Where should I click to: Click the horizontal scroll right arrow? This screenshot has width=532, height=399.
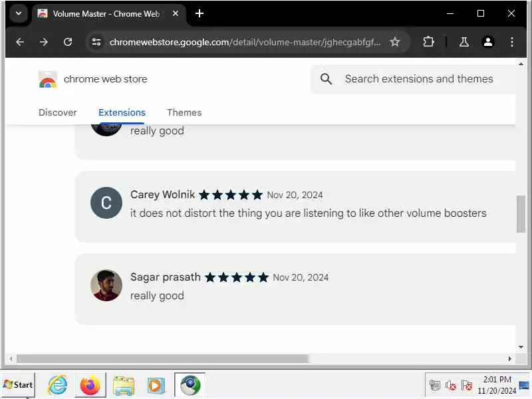(x=509, y=358)
